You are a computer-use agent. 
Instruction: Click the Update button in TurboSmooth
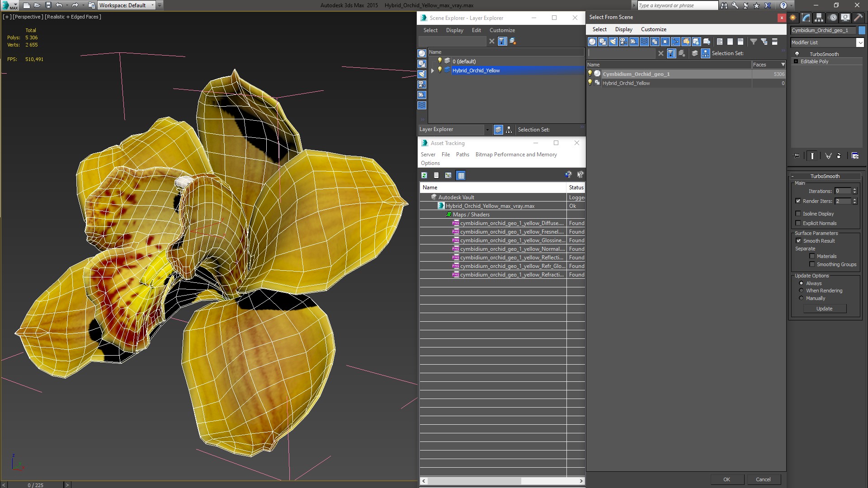pyautogui.click(x=825, y=308)
